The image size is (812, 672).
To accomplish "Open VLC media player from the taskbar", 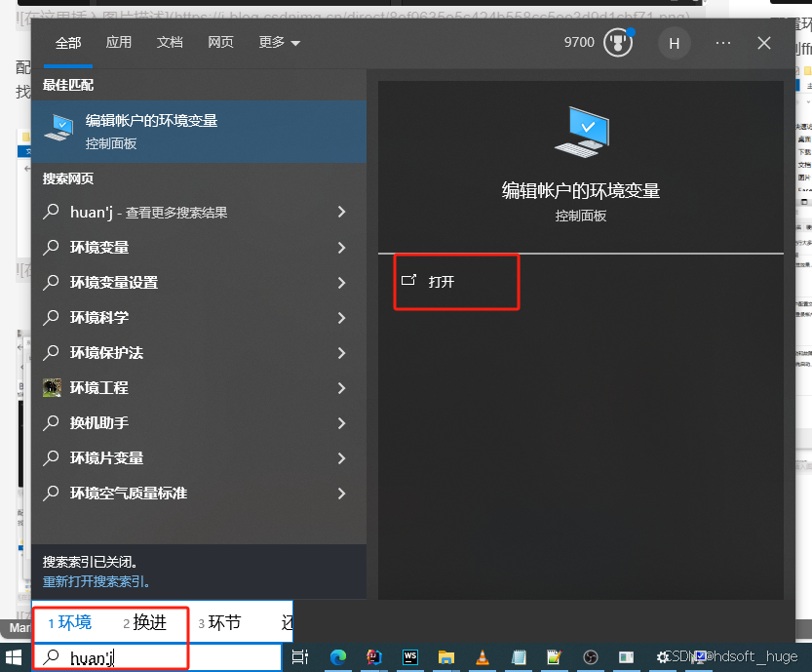I will click(483, 657).
